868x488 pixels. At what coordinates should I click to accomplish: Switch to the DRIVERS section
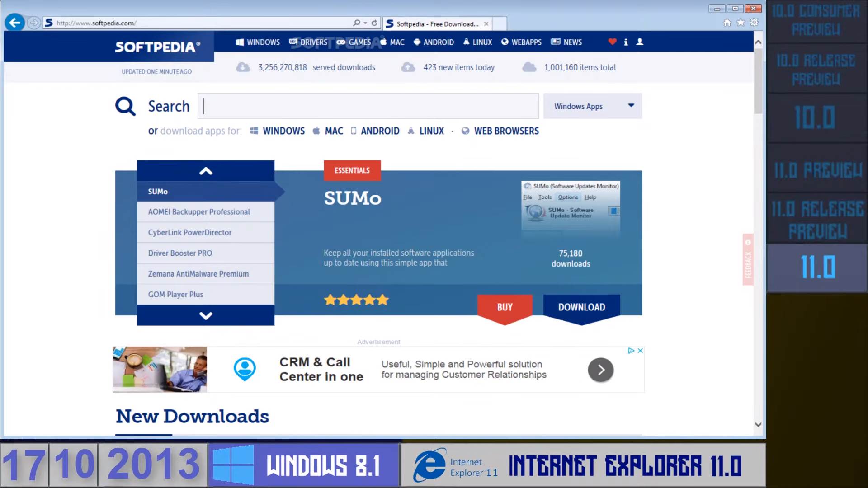click(x=313, y=42)
